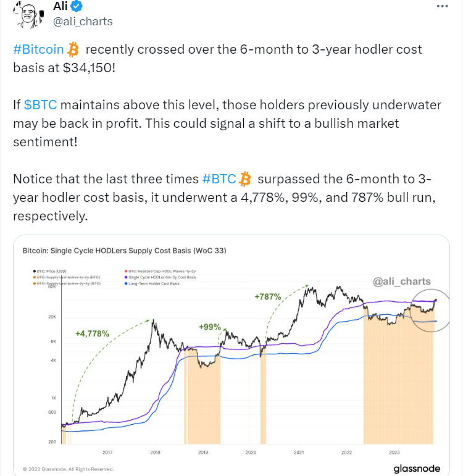
Task: Click the +4,778% annotation on chart
Action: tap(92, 333)
